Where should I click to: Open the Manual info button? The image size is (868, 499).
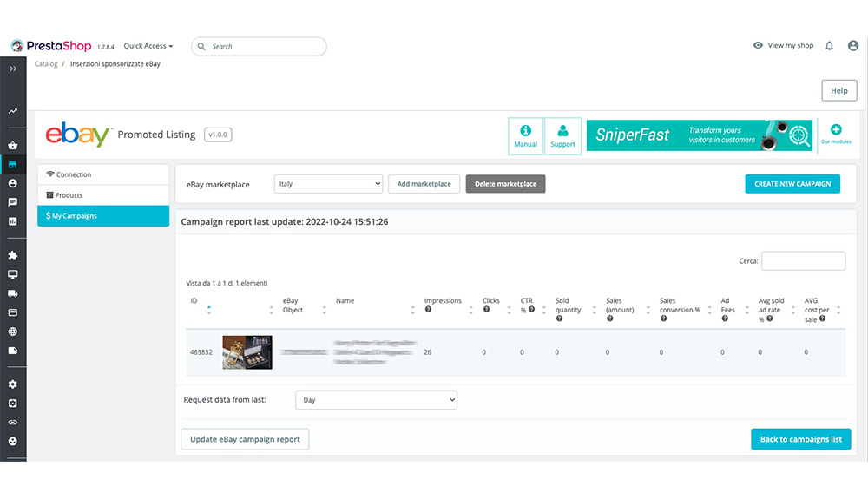(525, 136)
